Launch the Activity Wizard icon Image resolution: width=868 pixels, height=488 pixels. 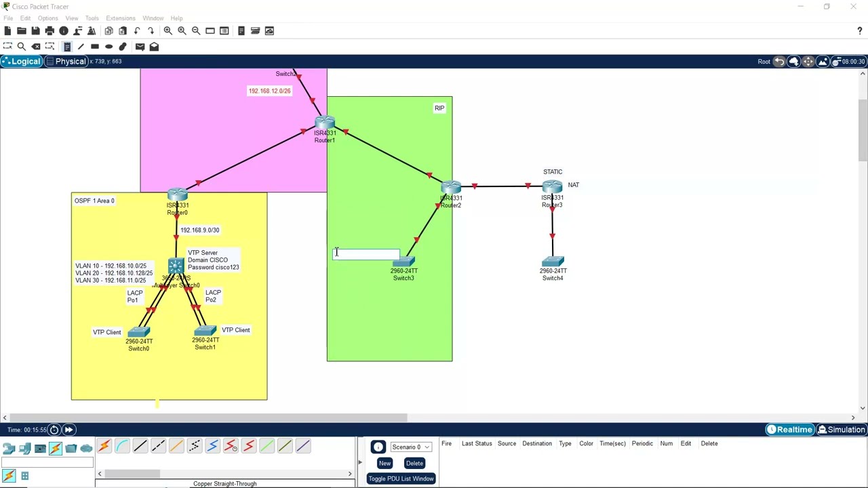coord(92,30)
